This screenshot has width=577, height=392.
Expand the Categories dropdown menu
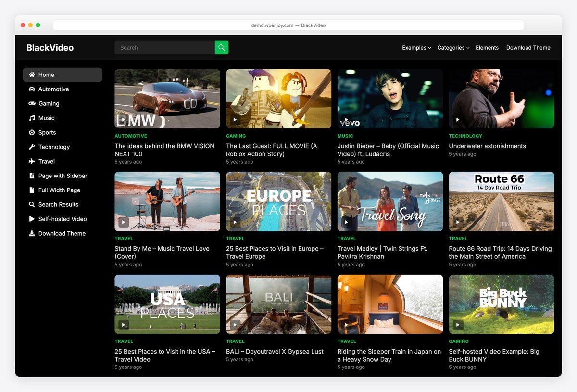click(x=453, y=48)
